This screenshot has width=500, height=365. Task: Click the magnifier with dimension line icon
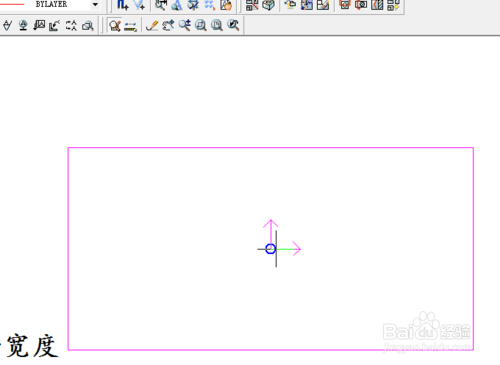coord(161,5)
